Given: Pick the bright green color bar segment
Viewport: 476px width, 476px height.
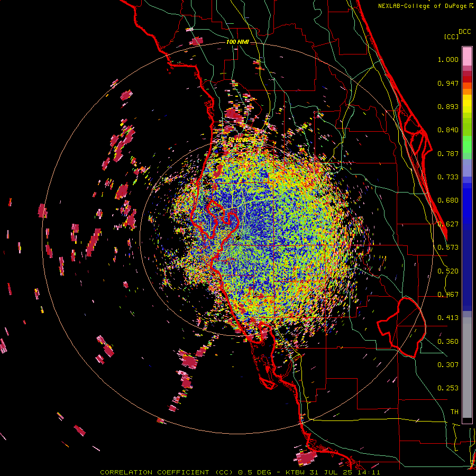Looking at the screenshot, I should point(467,144).
